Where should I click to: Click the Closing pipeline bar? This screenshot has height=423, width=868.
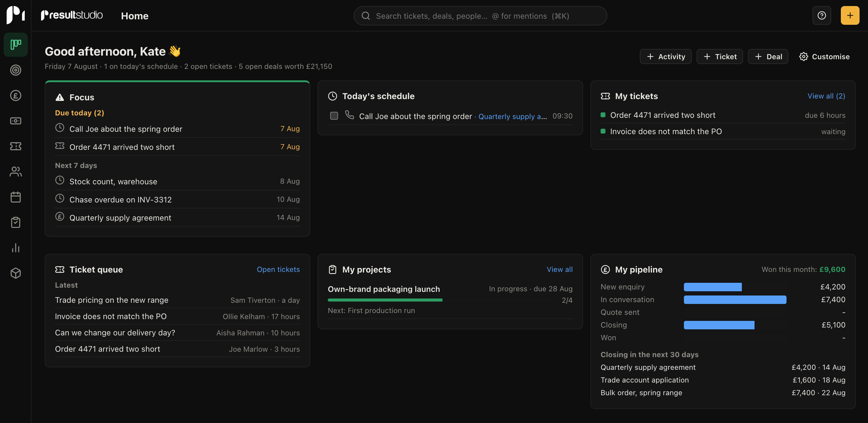pyautogui.click(x=719, y=325)
